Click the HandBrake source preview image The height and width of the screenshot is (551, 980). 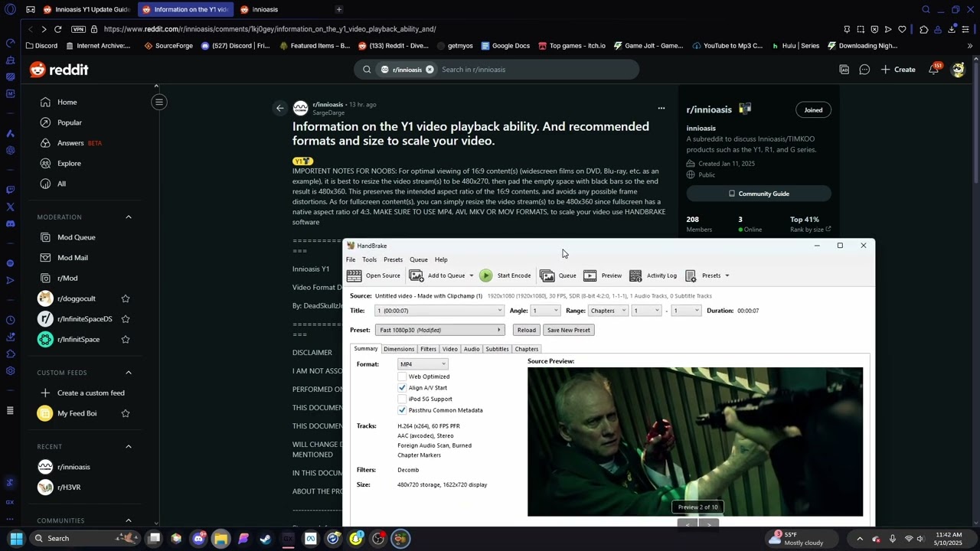tap(695, 442)
